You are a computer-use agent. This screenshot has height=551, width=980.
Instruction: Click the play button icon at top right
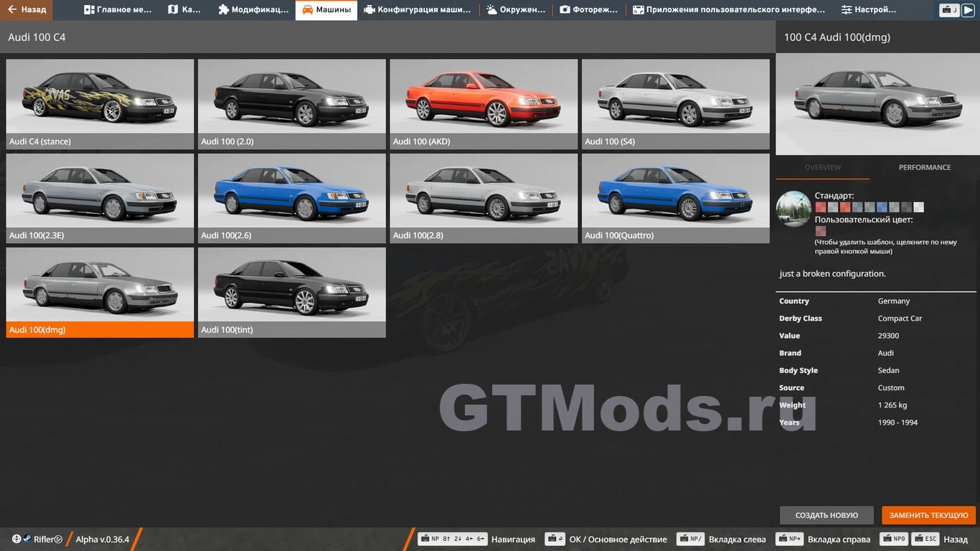(968, 10)
